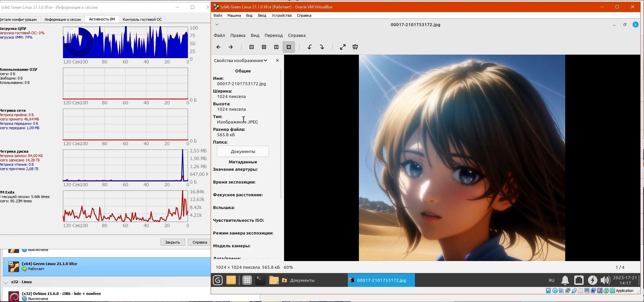The image size is (644, 302).
Task: Click the VirtualBox display status icon
Action: tap(587, 291)
